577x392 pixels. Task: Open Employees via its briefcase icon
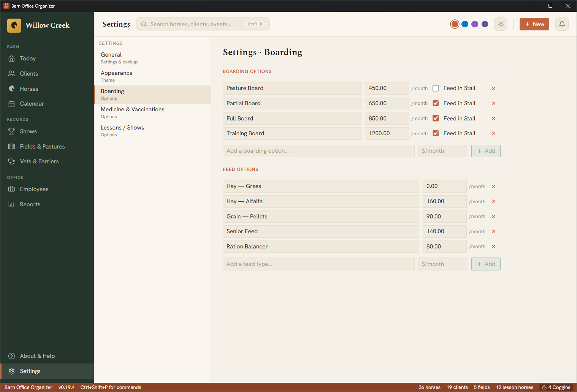[x=12, y=189]
